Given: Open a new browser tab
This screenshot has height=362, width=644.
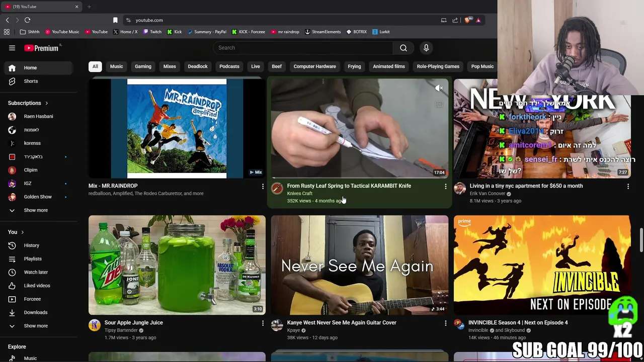Looking at the screenshot, I should click(x=89, y=7).
